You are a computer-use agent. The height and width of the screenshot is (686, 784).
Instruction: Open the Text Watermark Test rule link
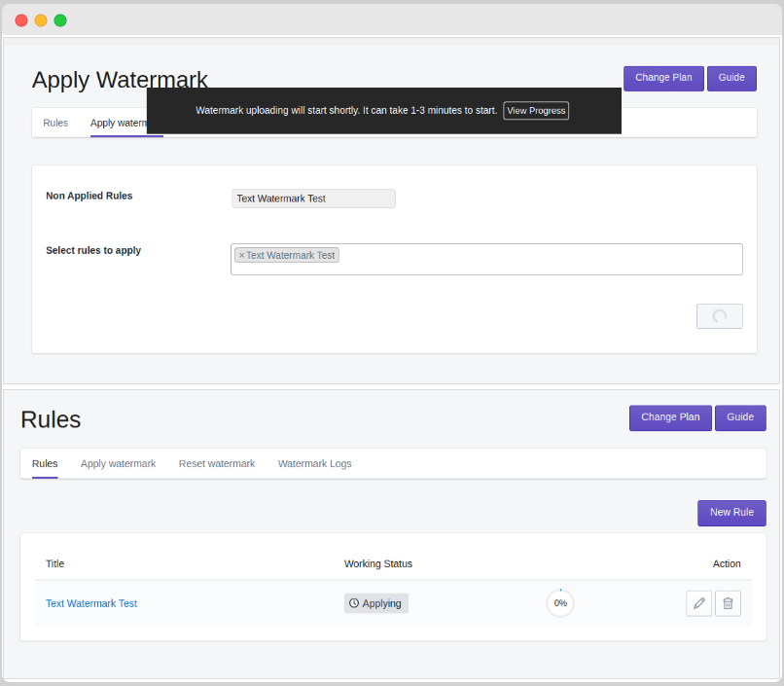coord(91,603)
